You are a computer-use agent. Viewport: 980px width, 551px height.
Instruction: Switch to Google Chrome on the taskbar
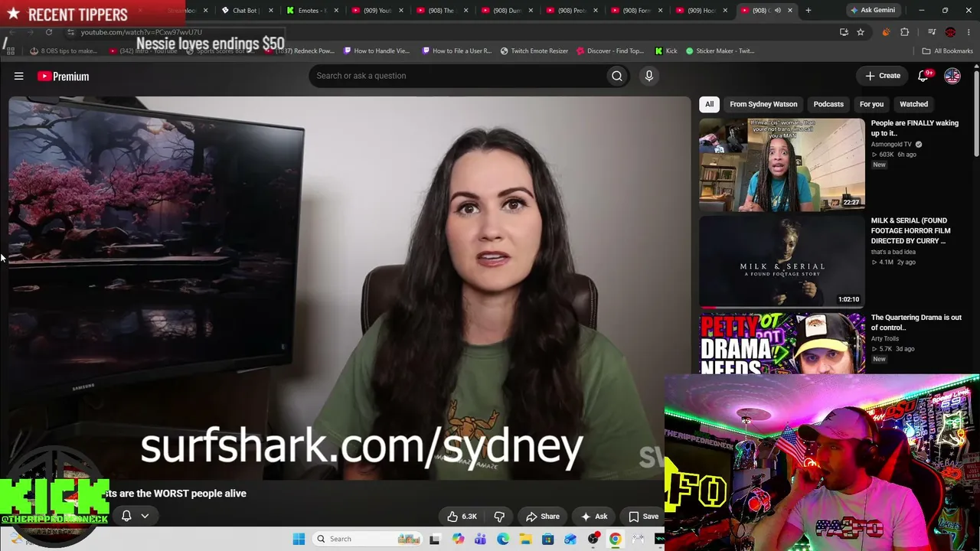616,540
